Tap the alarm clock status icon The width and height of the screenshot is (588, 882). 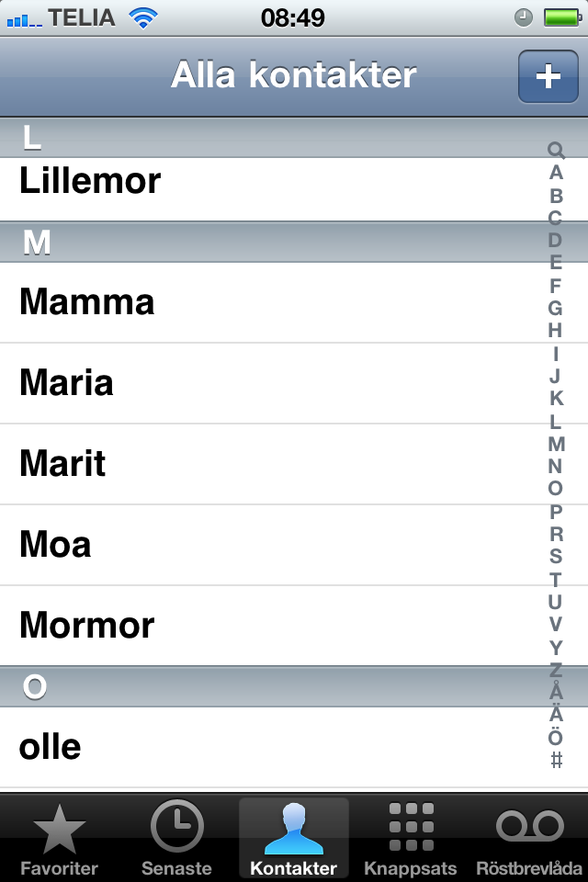click(524, 18)
